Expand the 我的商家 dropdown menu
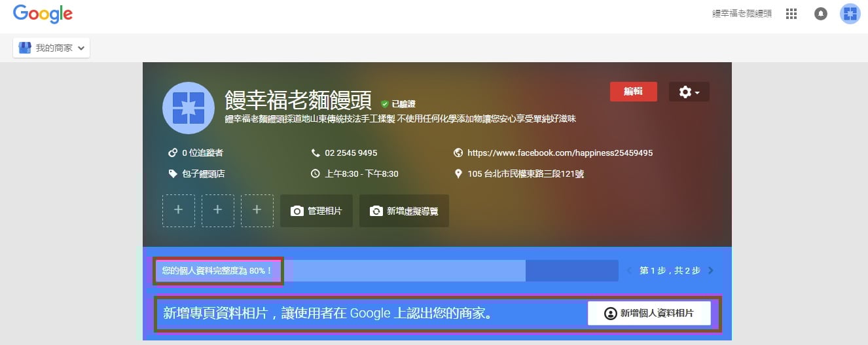Screen dimensions: 868x345 pos(52,48)
